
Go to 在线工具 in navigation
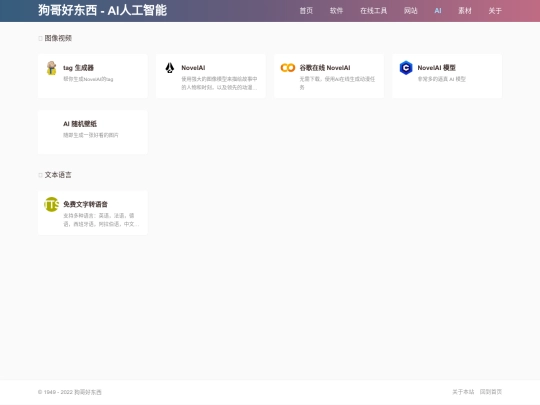coord(373,11)
